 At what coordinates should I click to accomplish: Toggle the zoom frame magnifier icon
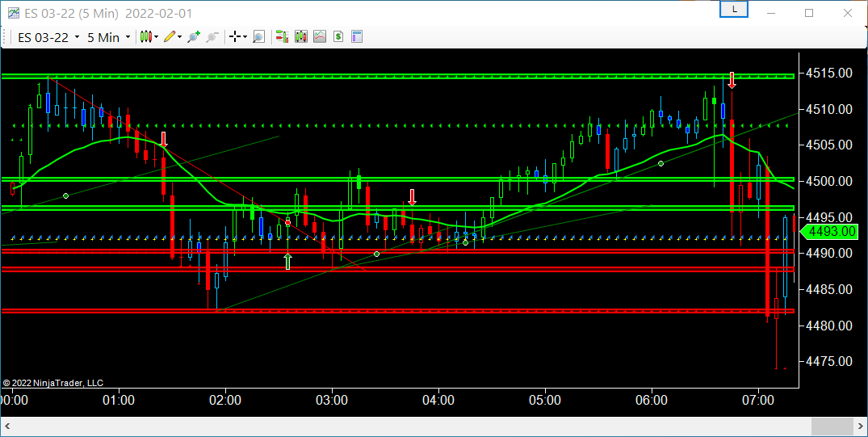[x=258, y=37]
